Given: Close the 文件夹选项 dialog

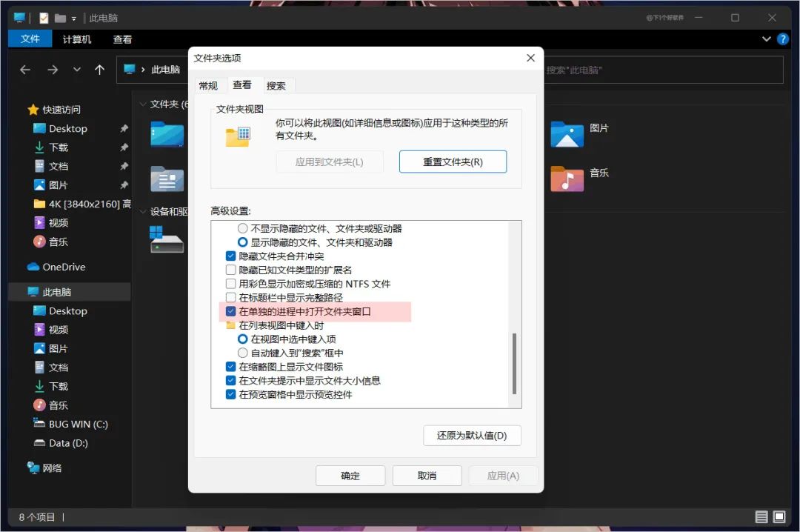Looking at the screenshot, I should tap(530, 58).
